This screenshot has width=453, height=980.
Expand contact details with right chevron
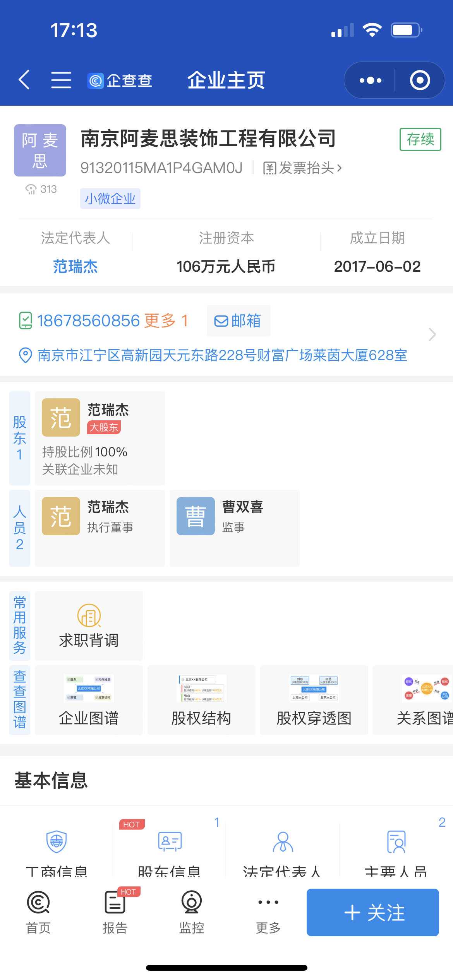coord(432,334)
